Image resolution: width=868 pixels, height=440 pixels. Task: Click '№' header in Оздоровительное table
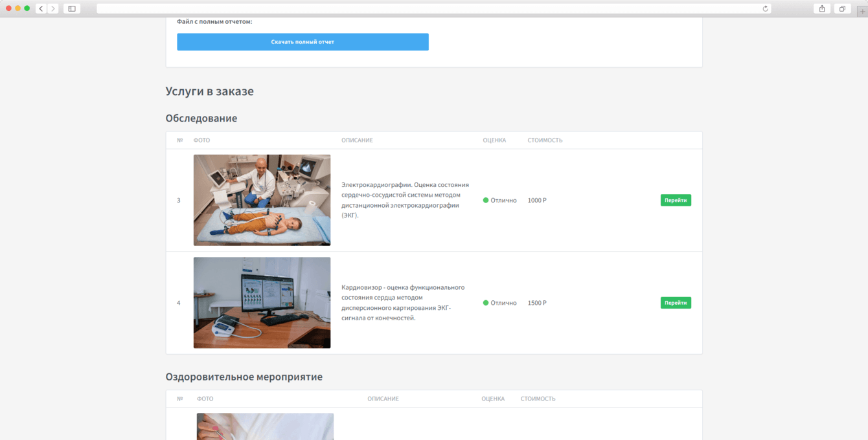179,399
